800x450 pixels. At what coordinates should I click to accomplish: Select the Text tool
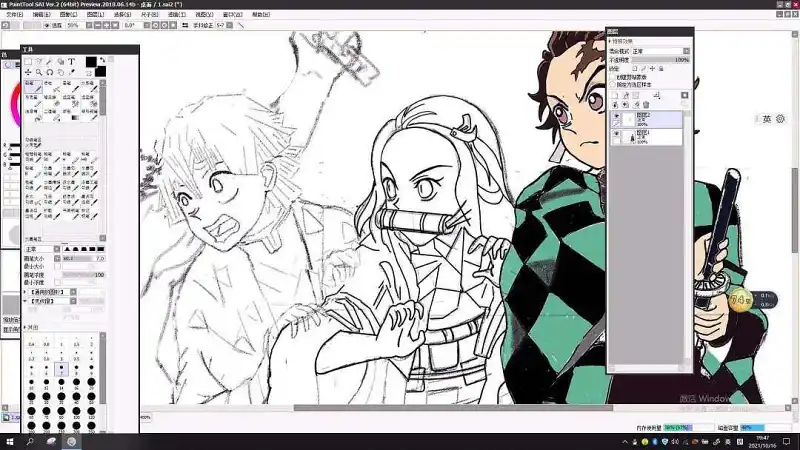click(x=71, y=62)
